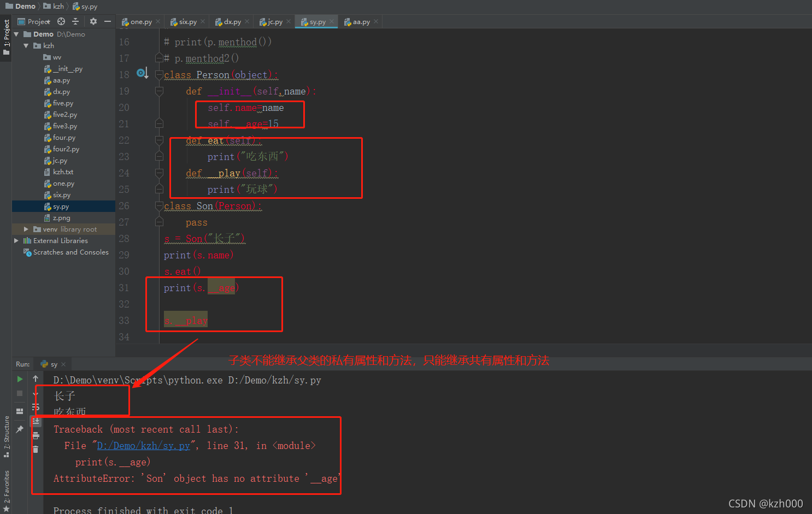
Task: Minimize the Project panel
Action: pos(107,21)
